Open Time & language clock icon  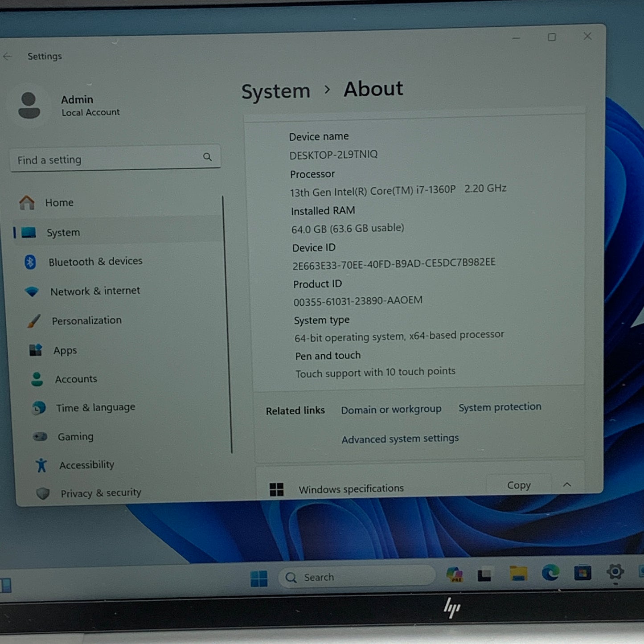(x=40, y=408)
